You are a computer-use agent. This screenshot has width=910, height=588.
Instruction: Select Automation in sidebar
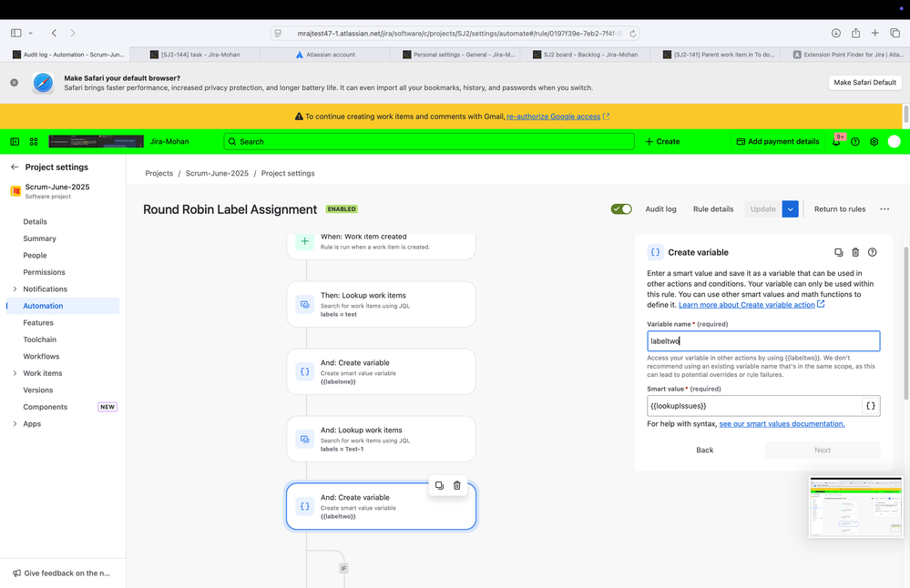(x=43, y=306)
